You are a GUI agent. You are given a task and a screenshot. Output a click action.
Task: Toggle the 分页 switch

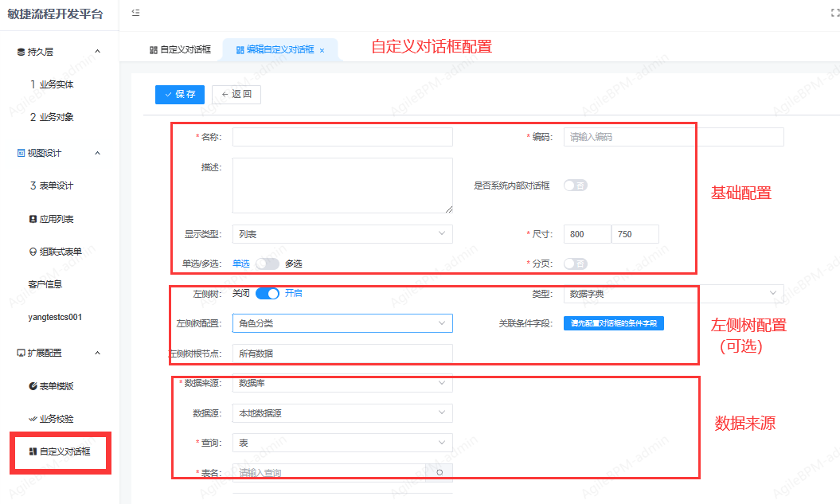click(x=575, y=264)
